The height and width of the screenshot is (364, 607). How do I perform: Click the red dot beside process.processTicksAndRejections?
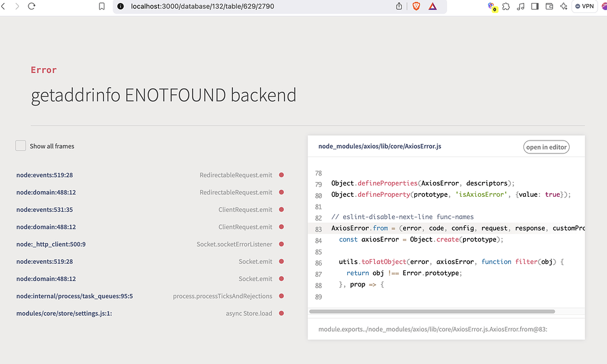(x=282, y=296)
